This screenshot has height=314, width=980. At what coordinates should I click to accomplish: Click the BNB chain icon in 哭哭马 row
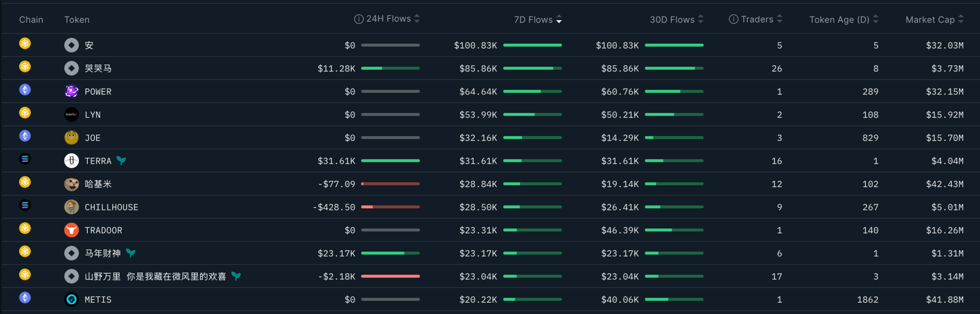coord(25,66)
